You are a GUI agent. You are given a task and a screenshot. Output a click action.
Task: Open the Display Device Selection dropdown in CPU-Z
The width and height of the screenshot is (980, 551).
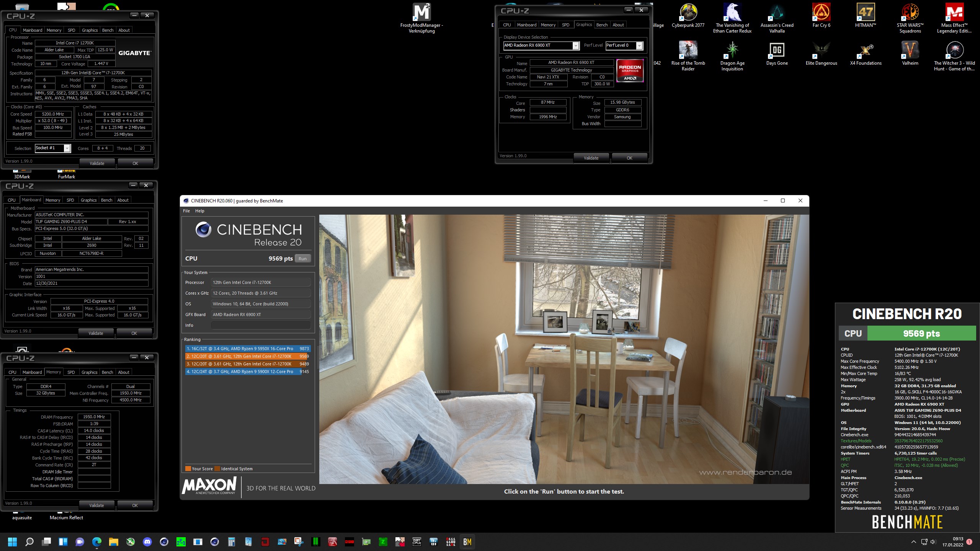(541, 46)
